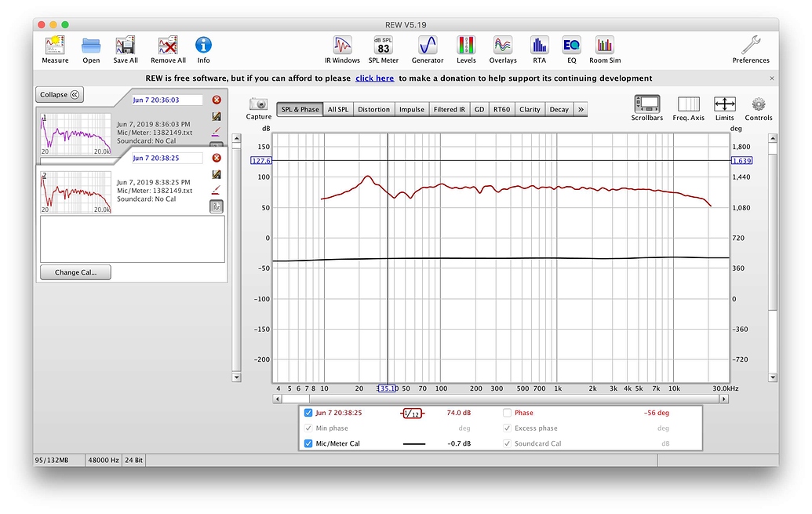Click the horizontal scrollbar below the graph
812x514 pixels.
pos(502,399)
